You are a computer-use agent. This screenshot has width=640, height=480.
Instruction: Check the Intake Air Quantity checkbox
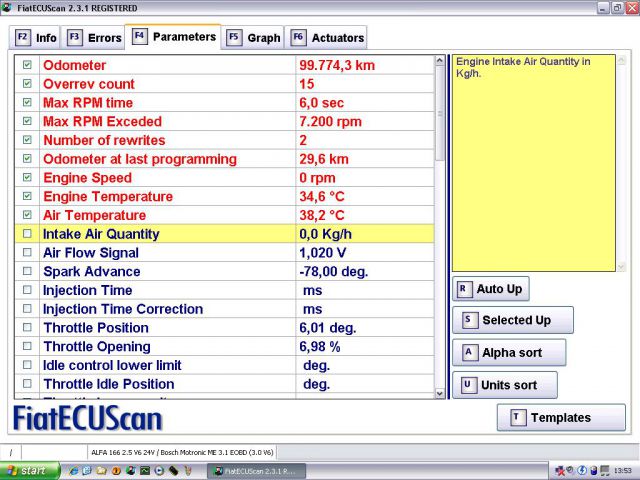(27, 233)
